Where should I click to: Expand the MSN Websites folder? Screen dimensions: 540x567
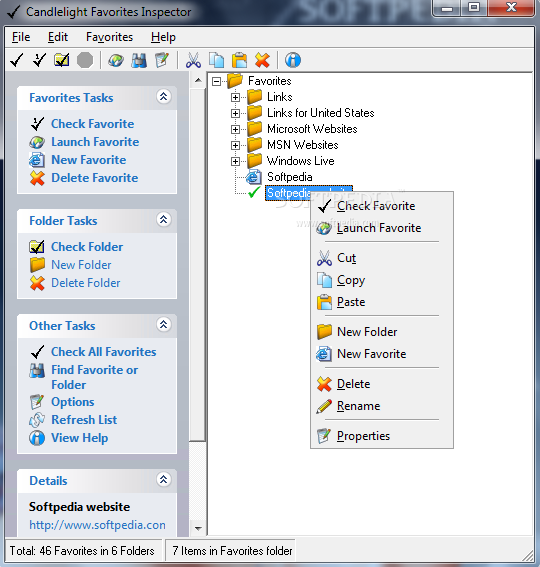[x=235, y=145]
